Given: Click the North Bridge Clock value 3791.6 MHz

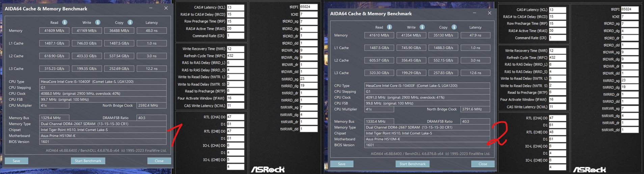Looking at the screenshot, I should (475, 109).
